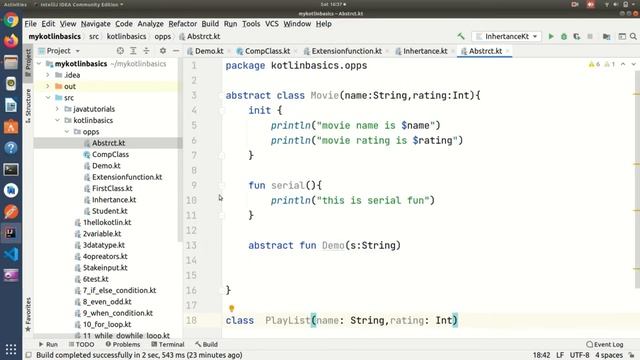Viewport: 640px width, 360px height.
Task: Toggle the Structure tool window side tab
Action: pos(28,106)
